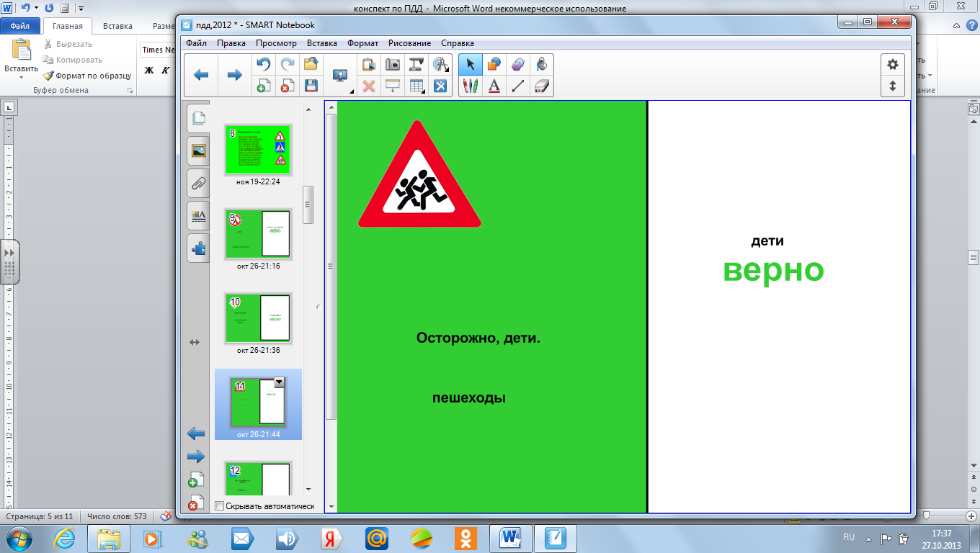Choose the Text tool with letter A
Viewport: 980px width, 553px height.
pyautogui.click(x=494, y=86)
